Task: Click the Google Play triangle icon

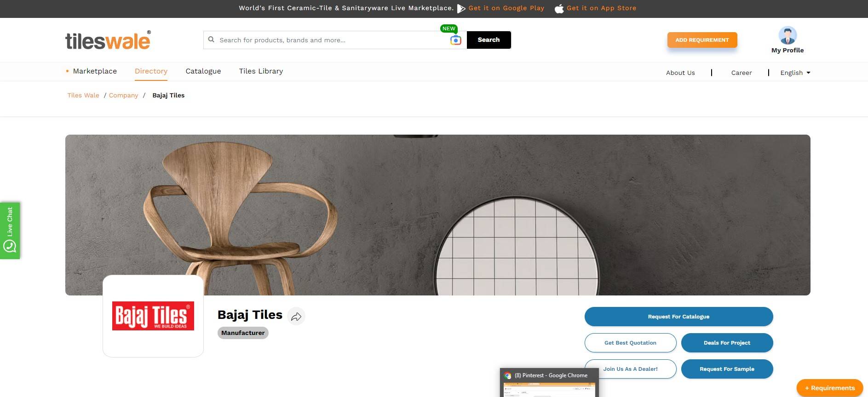Action: click(x=461, y=8)
